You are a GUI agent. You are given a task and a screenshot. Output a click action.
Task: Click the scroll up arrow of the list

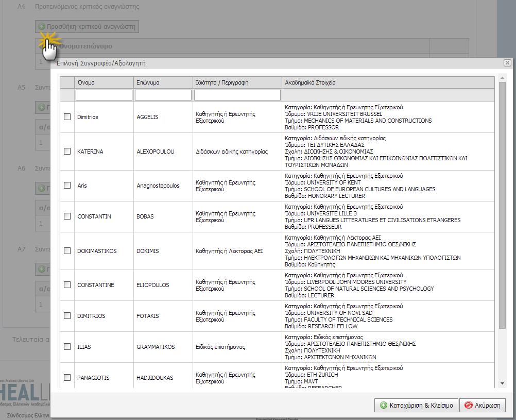tap(502, 78)
